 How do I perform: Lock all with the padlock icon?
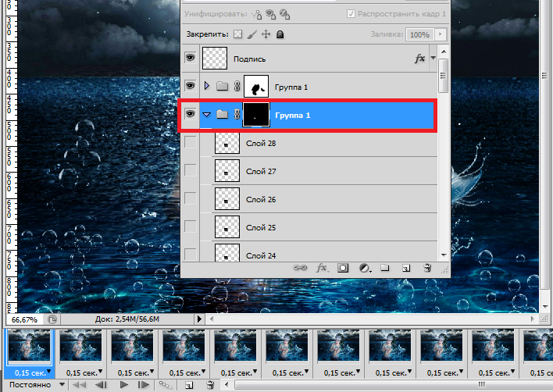[280, 34]
